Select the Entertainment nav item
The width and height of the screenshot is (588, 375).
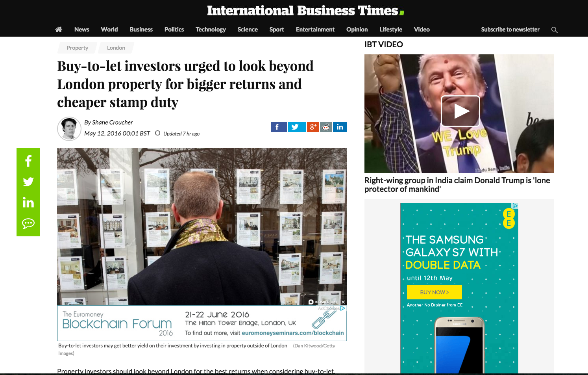point(315,30)
